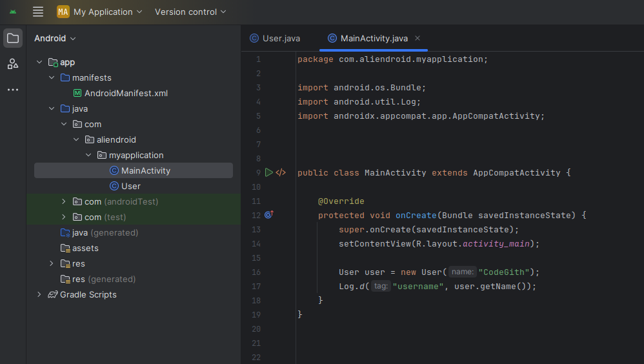Click the MA project badge icon
Screen dimensions: 644x364
(63, 12)
